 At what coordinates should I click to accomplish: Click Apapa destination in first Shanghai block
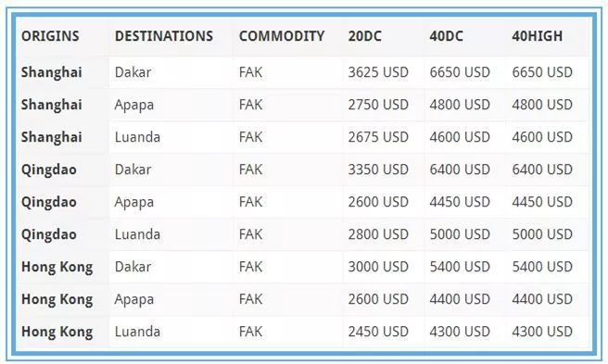click(x=134, y=105)
